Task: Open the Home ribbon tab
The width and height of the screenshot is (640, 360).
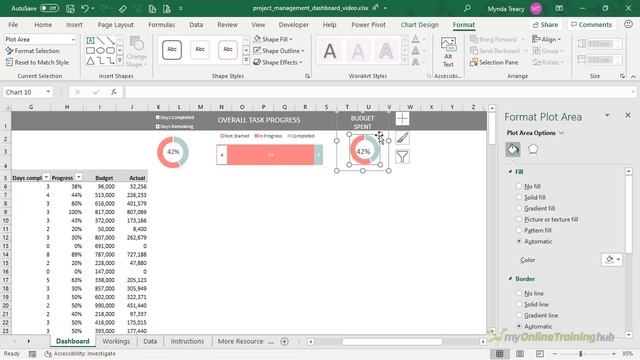Action: tap(43, 25)
